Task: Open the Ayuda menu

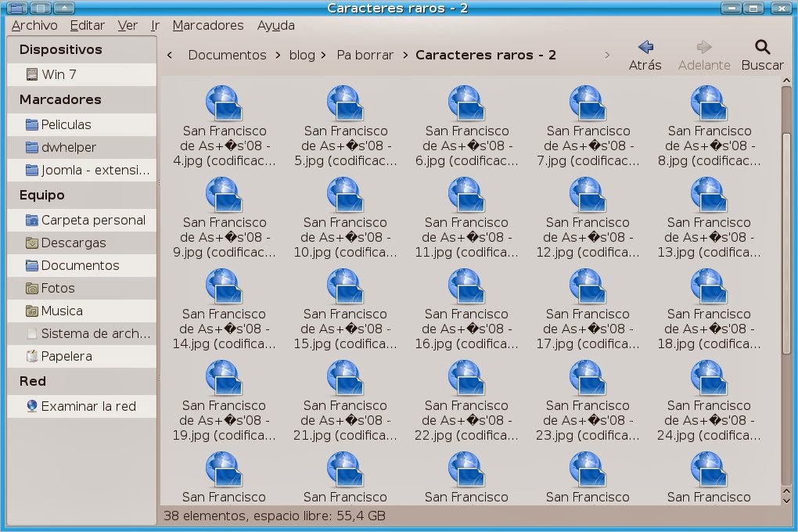Action: tap(276, 26)
